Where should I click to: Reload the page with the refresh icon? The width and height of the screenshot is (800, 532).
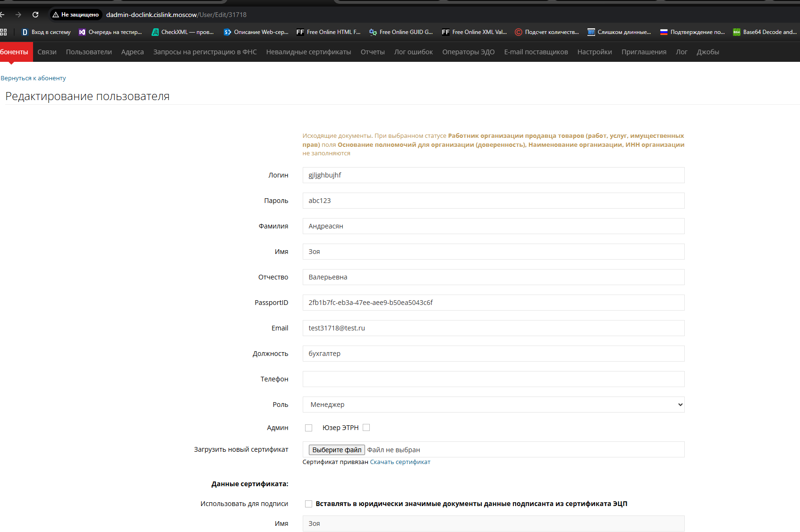tap(35, 15)
